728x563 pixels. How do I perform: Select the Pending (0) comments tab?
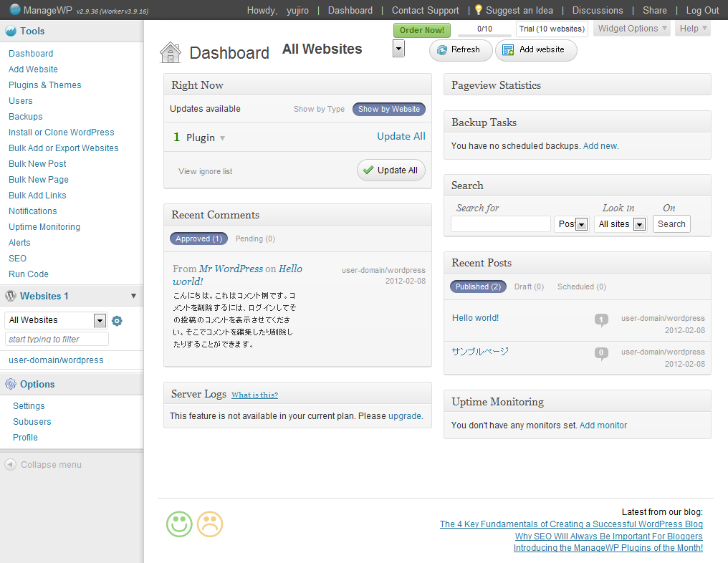[255, 239]
